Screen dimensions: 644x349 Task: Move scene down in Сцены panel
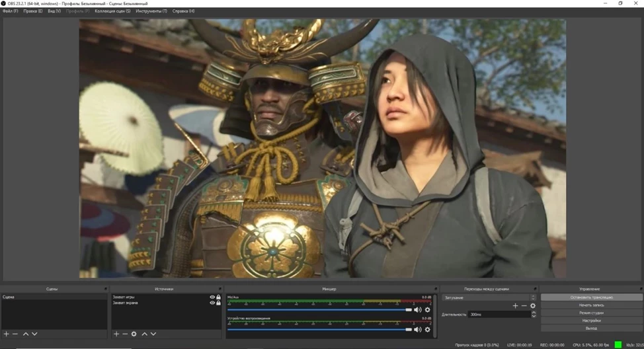[34, 334]
